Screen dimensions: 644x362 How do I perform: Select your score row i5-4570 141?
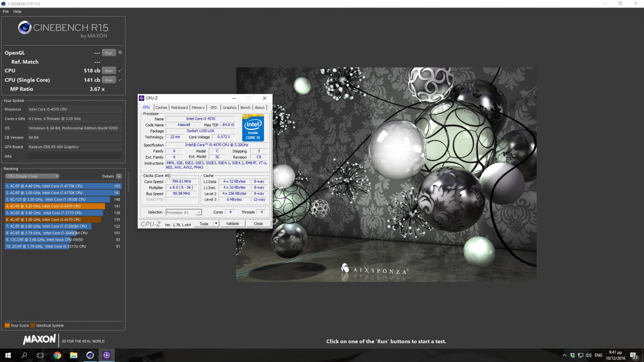[63, 206]
